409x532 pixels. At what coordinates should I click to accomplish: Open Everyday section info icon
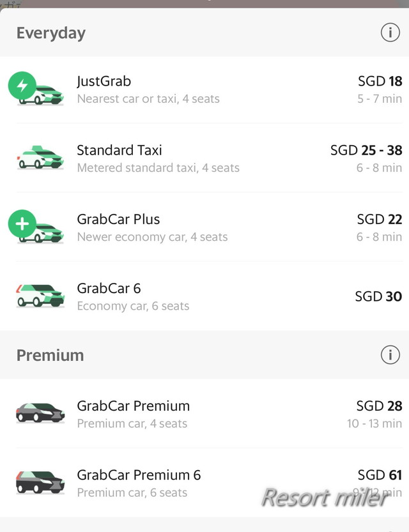(390, 33)
